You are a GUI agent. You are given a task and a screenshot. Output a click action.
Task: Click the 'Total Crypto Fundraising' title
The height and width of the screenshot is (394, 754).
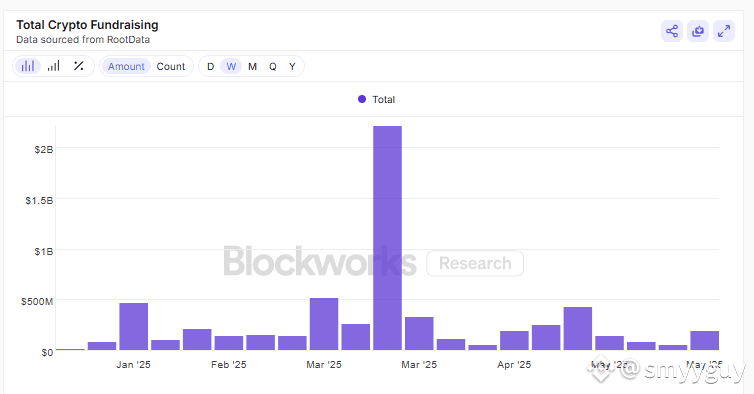pos(87,25)
